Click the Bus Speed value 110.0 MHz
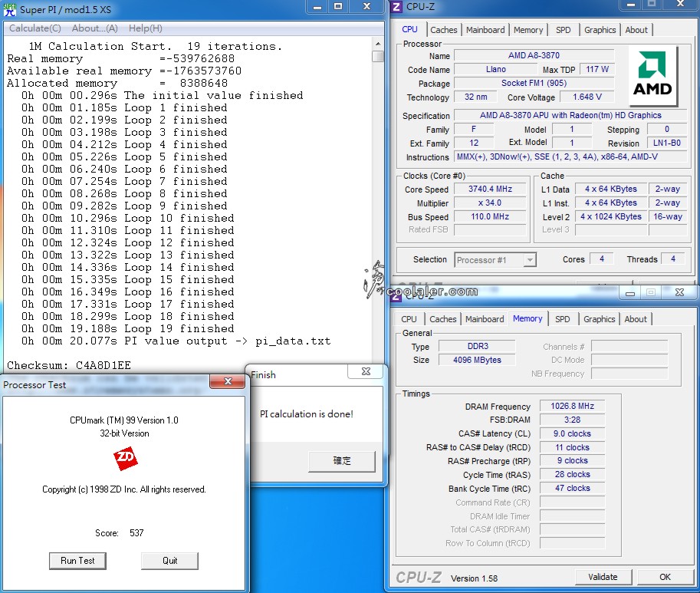The image size is (700, 593). [490, 216]
